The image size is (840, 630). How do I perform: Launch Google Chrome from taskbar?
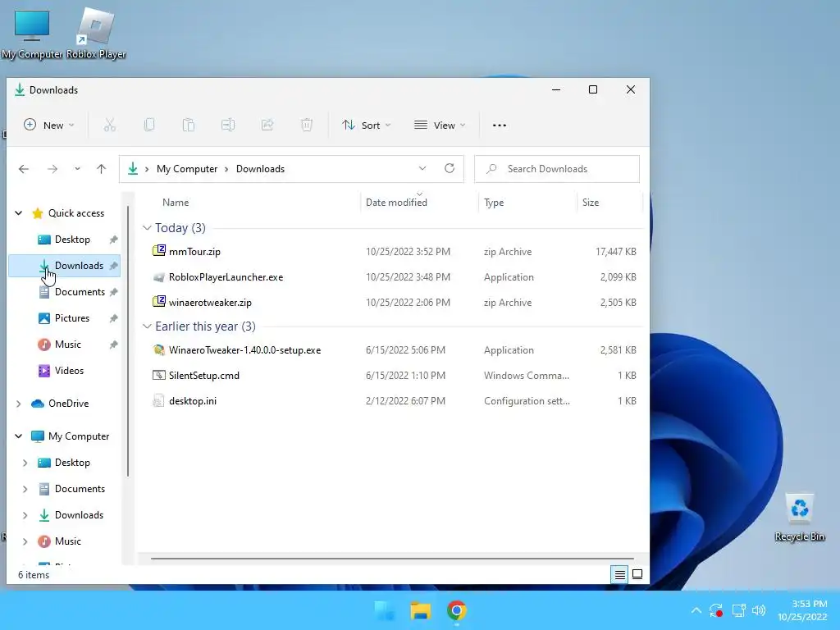tap(456, 610)
